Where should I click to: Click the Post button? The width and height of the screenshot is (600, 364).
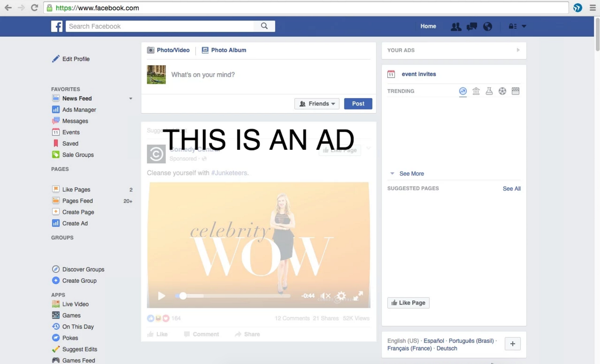[x=358, y=104]
